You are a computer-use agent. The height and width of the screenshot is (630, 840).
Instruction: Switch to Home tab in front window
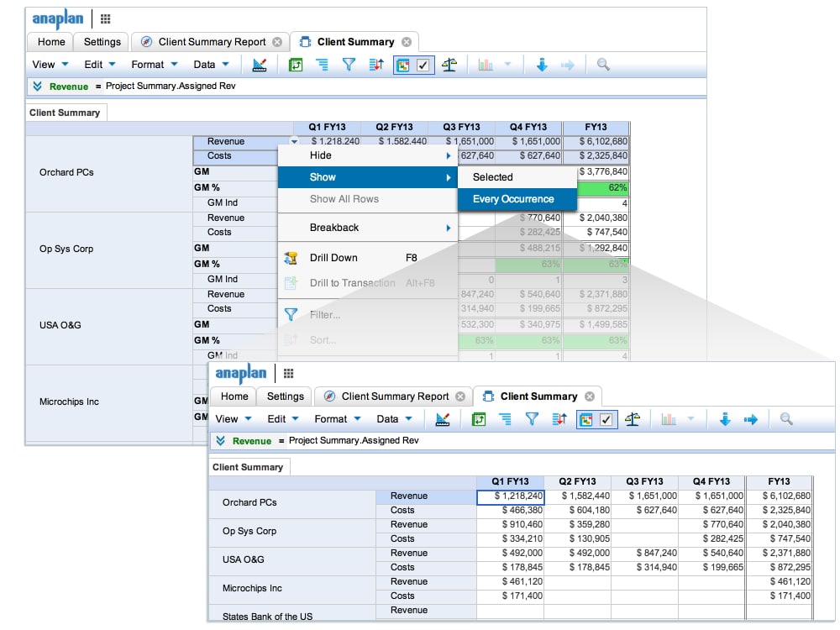pyautogui.click(x=234, y=396)
